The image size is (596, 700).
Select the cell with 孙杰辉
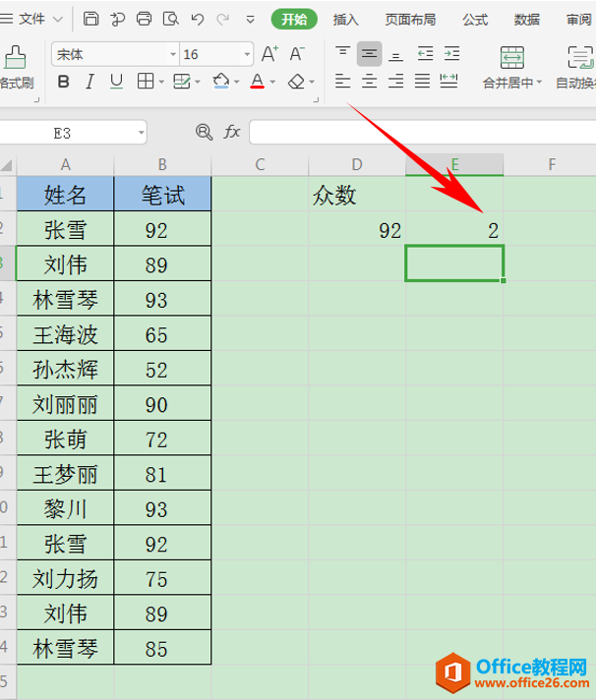click(x=65, y=370)
